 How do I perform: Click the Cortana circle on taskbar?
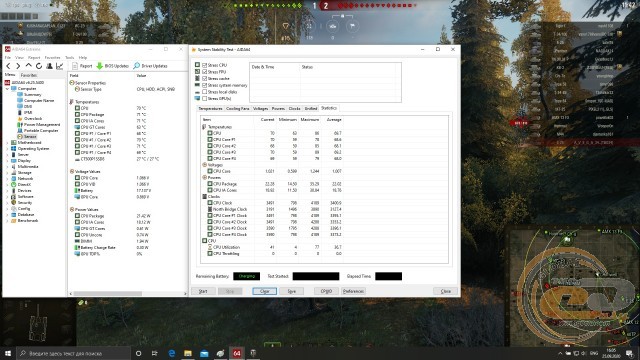pos(138,353)
